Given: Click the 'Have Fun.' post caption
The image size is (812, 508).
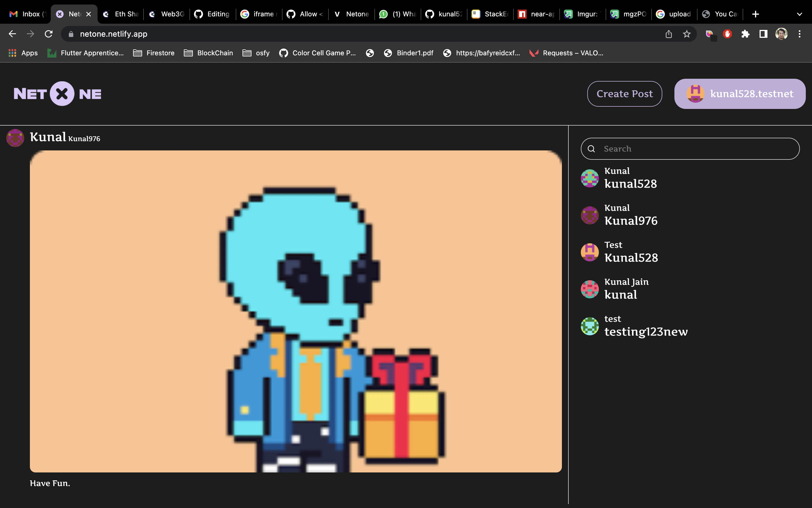Looking at the screenshot, I should (x=50, y=483).
